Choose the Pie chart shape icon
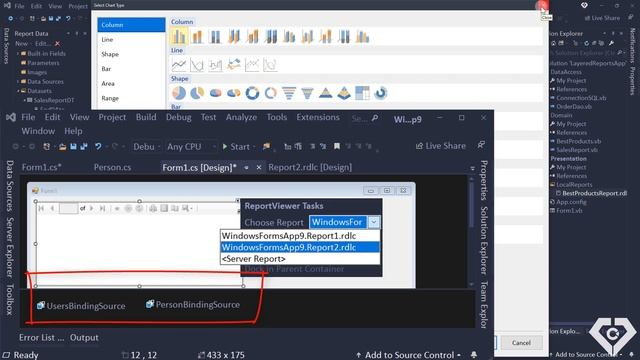640x360 pixels. (179, 93)
